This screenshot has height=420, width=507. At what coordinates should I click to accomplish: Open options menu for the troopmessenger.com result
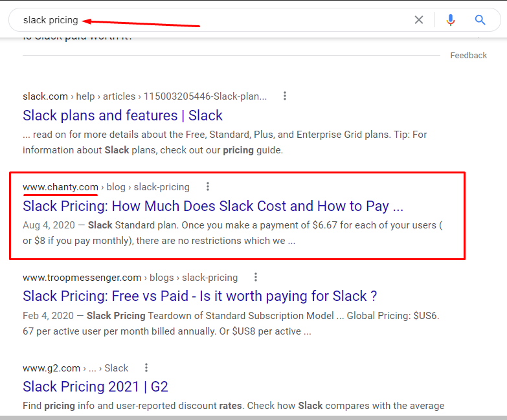[x=255, y=277]
